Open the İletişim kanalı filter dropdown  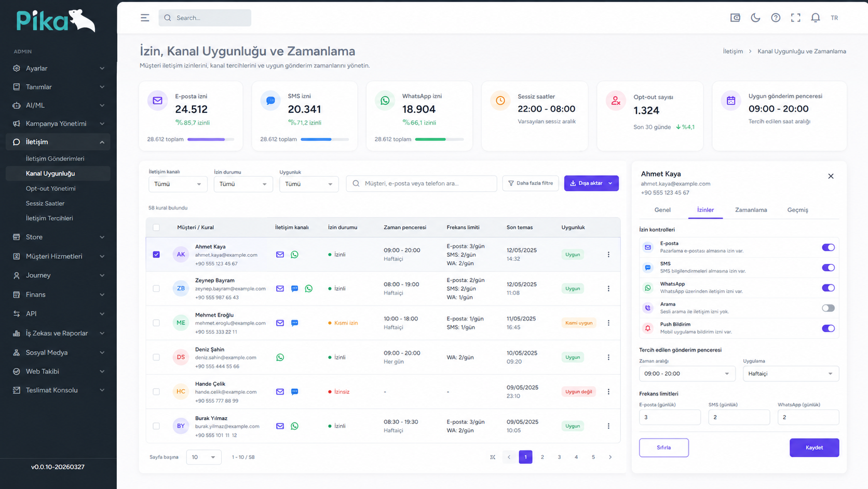click(x=178, y=184)
